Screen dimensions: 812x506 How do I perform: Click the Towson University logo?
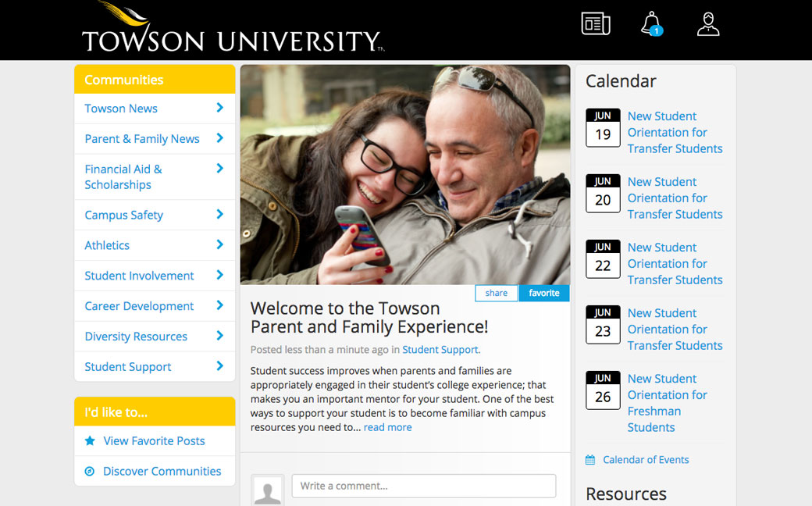point(232,30)
